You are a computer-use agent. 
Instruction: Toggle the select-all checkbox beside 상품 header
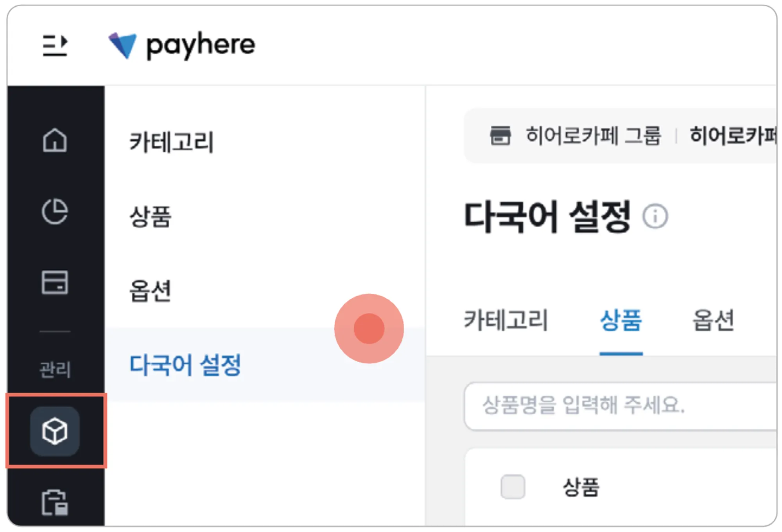pos(513,487)
